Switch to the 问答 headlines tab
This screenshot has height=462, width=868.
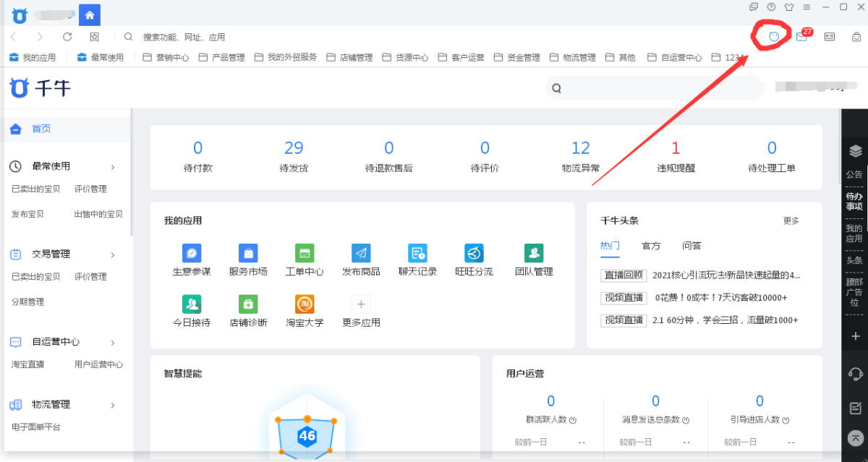tap(692, 246)
